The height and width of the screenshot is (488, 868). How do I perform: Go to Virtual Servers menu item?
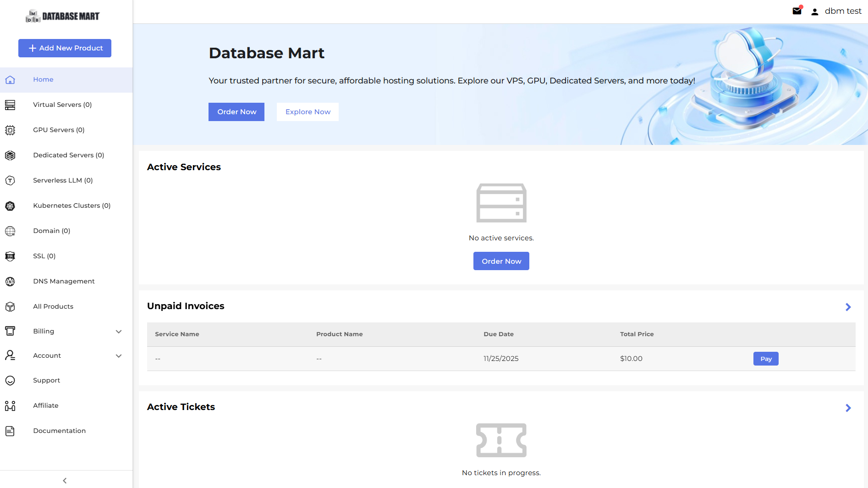coord(62,105)
